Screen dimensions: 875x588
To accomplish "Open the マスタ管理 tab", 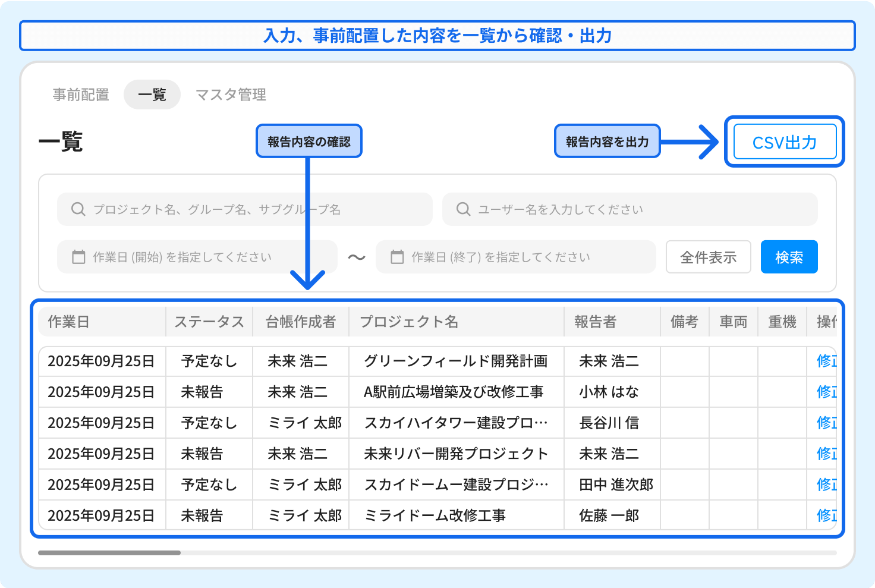I will pos(231,95).
